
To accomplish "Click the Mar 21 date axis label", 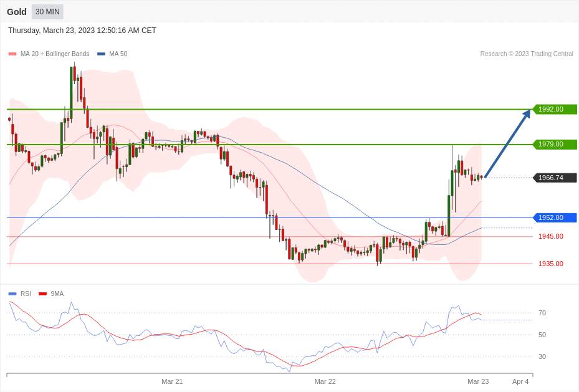I will click(172, 381).
